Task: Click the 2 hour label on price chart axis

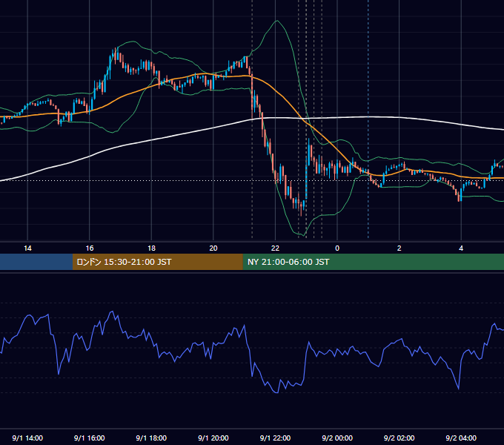Action: 399,248
